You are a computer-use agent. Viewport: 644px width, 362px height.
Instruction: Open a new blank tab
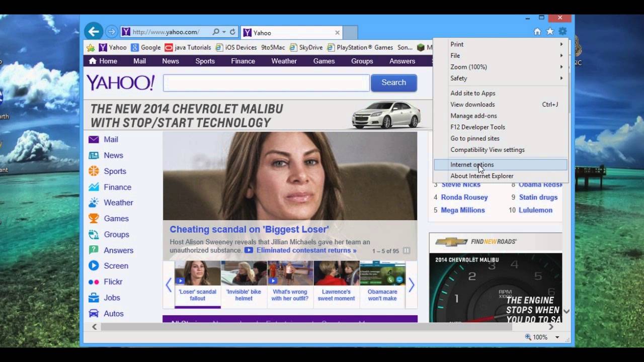tap(350, 33)
